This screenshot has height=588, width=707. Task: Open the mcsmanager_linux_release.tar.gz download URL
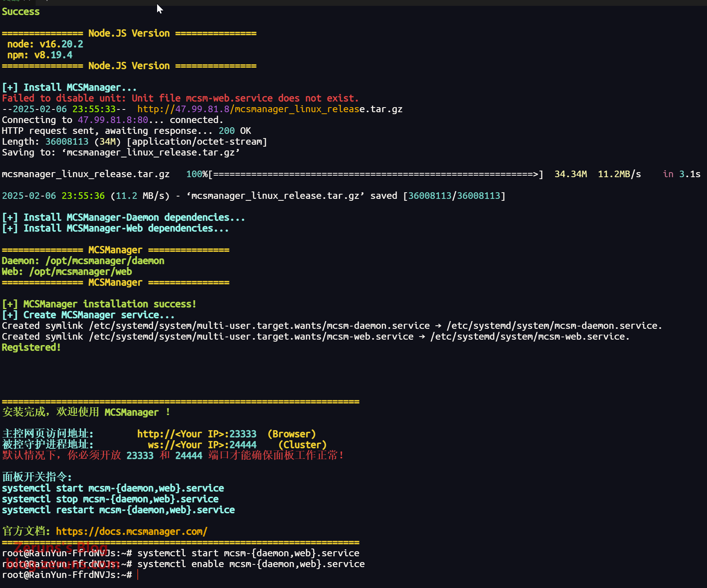(x=270, y=109)
